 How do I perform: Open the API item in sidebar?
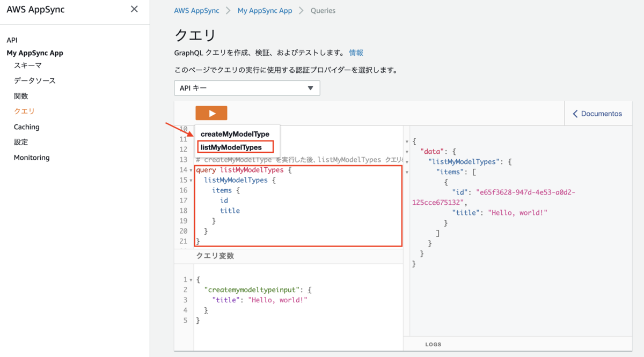12,40
